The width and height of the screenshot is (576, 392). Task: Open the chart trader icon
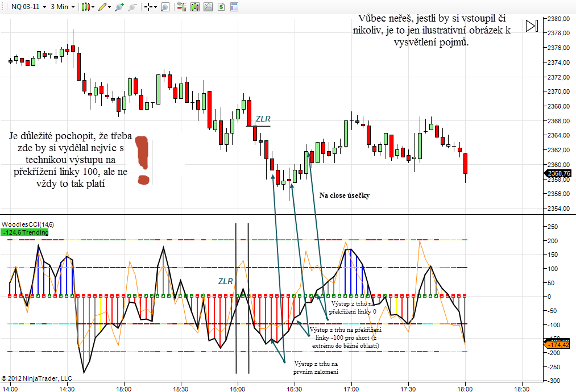[x=181, y=7]
